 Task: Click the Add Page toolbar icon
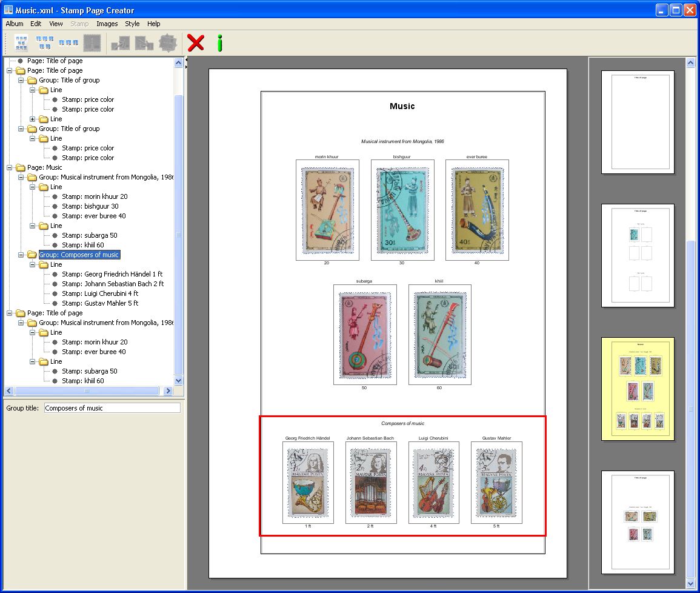coord(20,42)
